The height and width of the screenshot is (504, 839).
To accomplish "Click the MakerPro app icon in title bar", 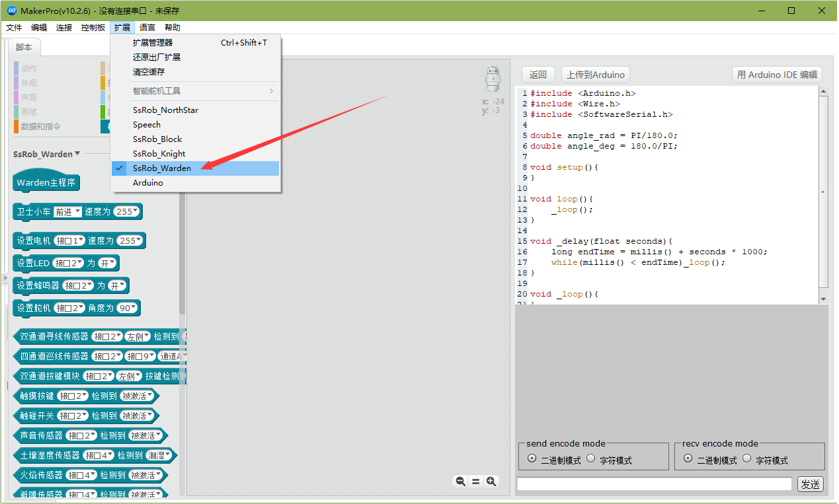I will coord(11,11).
